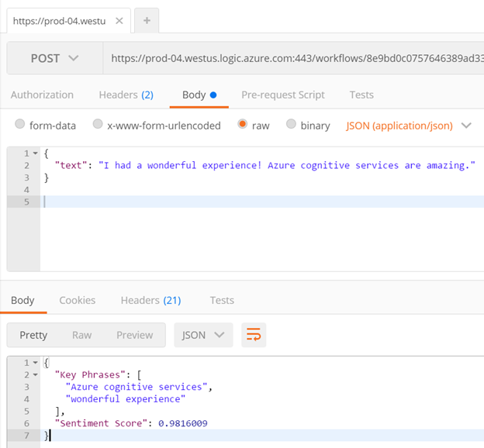Viewport: 484px width, 448px height.
Task: Open the POST method dropdown
Action: coord(54,58)
